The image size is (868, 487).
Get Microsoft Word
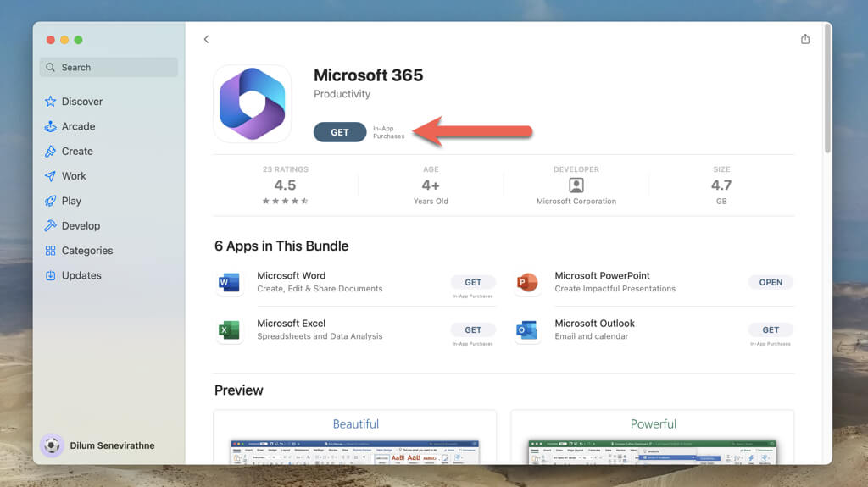coord(473,282)
